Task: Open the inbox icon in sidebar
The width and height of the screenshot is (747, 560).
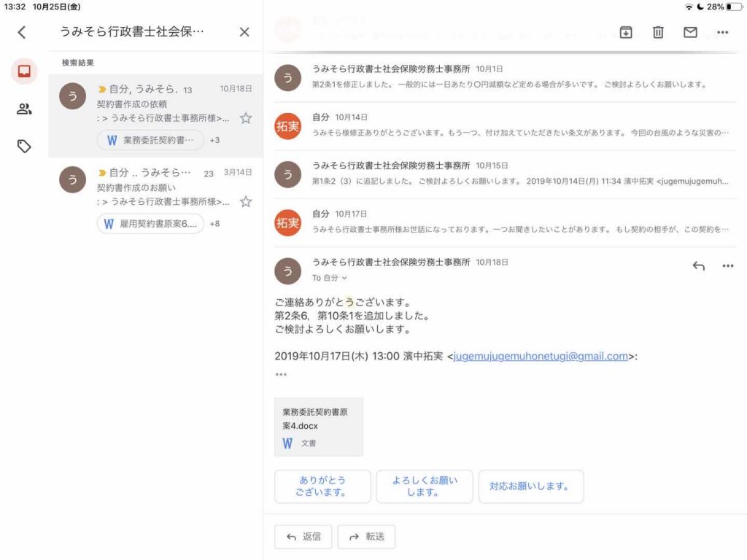Action: click(24, 71)
